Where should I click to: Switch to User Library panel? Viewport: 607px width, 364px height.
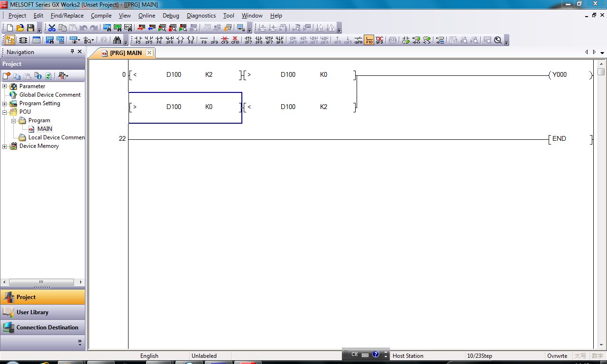(x=32, y=312)
